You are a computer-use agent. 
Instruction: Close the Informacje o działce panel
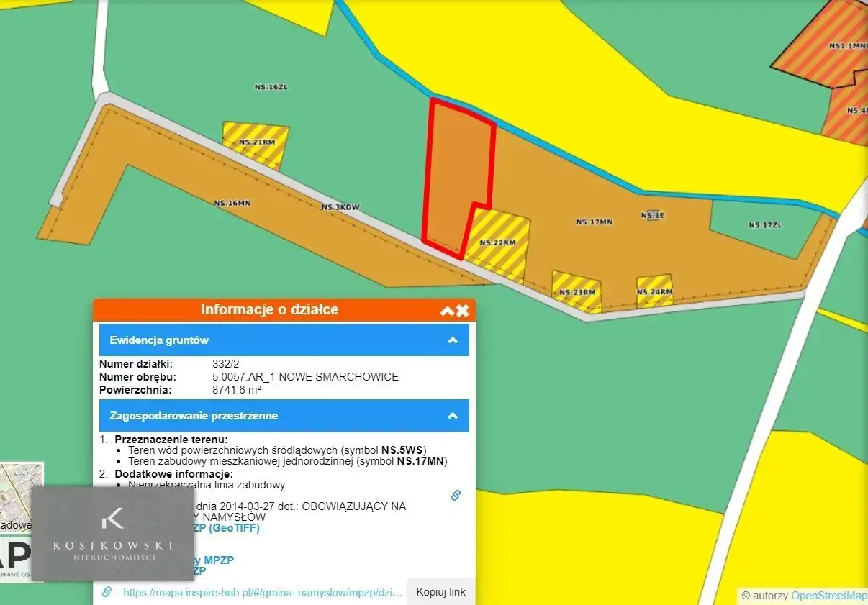coord(463,311)
